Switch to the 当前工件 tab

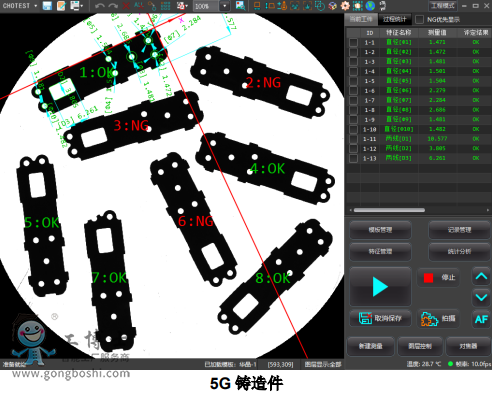point(361,19)
